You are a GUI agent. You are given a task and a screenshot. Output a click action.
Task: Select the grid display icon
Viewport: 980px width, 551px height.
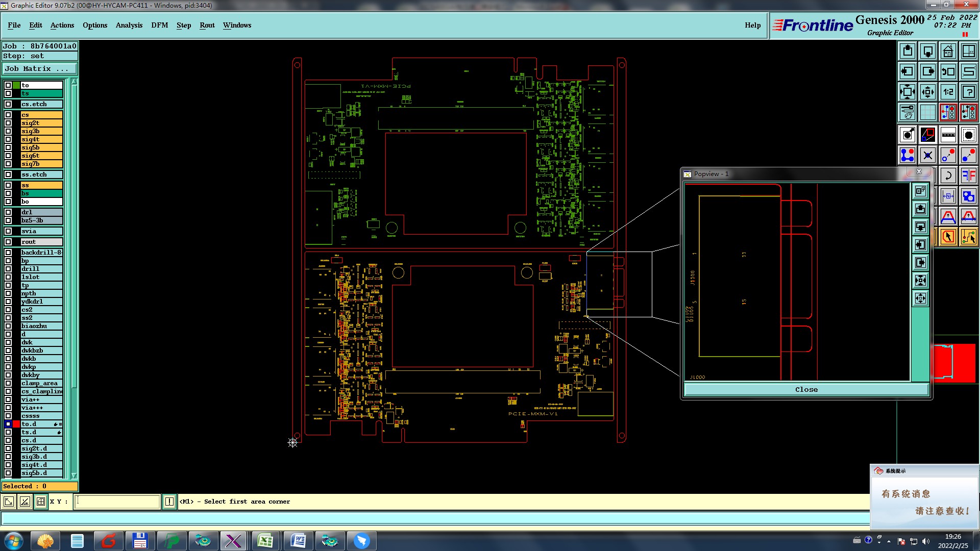coord(927,112)
